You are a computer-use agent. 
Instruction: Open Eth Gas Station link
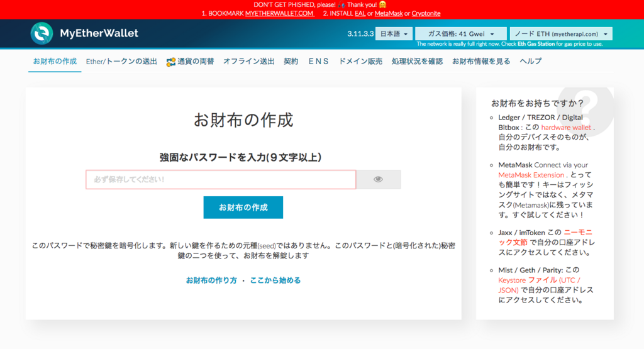coord(536,44)
